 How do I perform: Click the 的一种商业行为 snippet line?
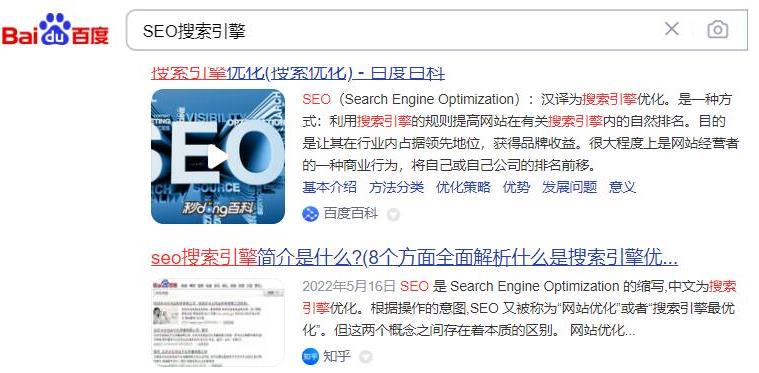coord(449,165)
